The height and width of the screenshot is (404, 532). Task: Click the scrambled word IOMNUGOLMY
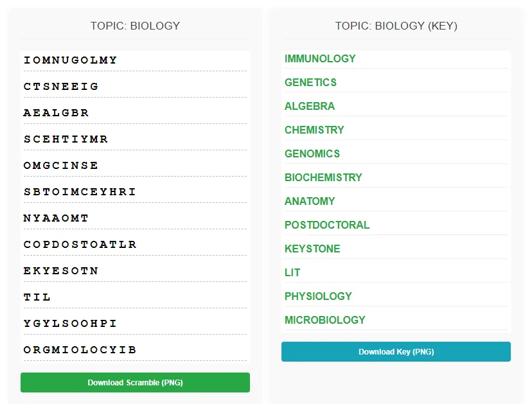71,60
